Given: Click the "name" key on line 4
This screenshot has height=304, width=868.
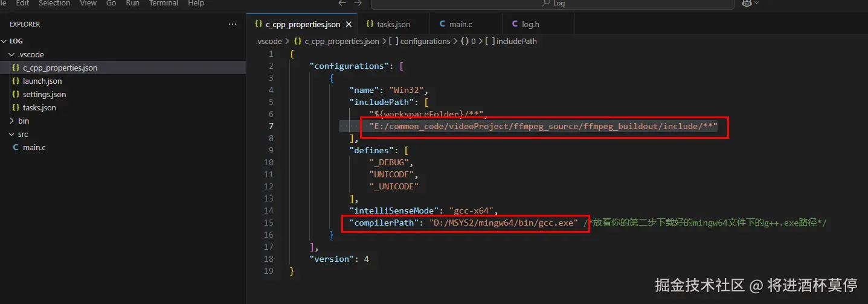Looking at the screenshot, I should 364,90.
